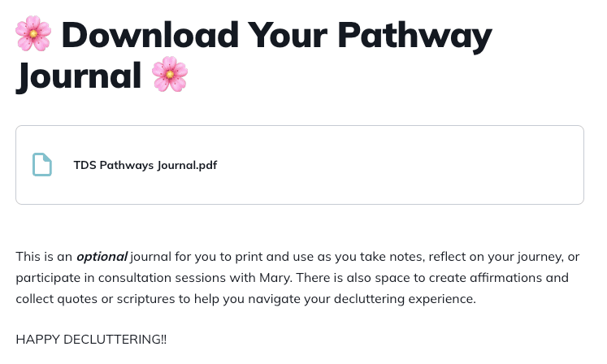The width and height of the screenshot is (607, 364).
Task: Click the word Your in the heading
Action: click(x=288, y=35)
